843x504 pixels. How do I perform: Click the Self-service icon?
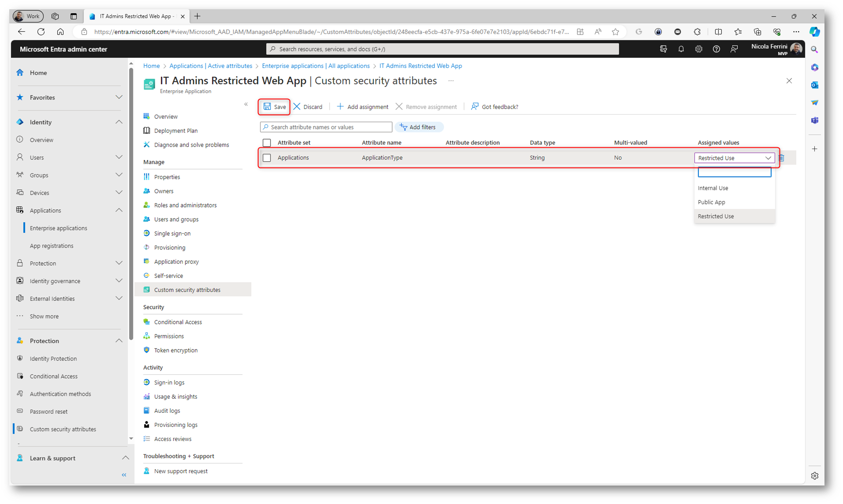coord(147,275)
